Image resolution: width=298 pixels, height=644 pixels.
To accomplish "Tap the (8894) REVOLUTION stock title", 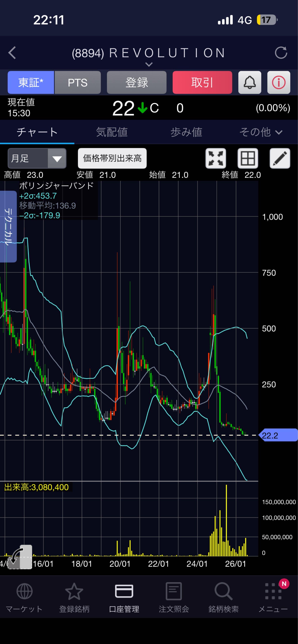I will (149, 53).
